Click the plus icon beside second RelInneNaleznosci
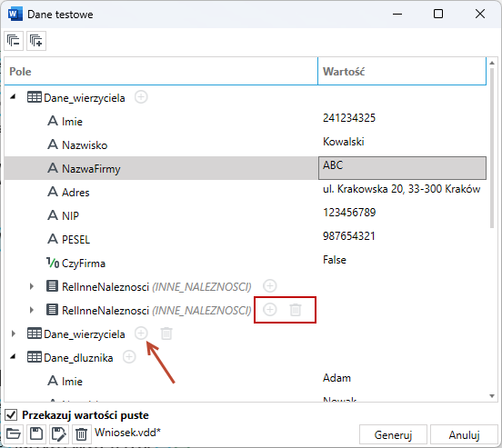 tap(270, 310)
